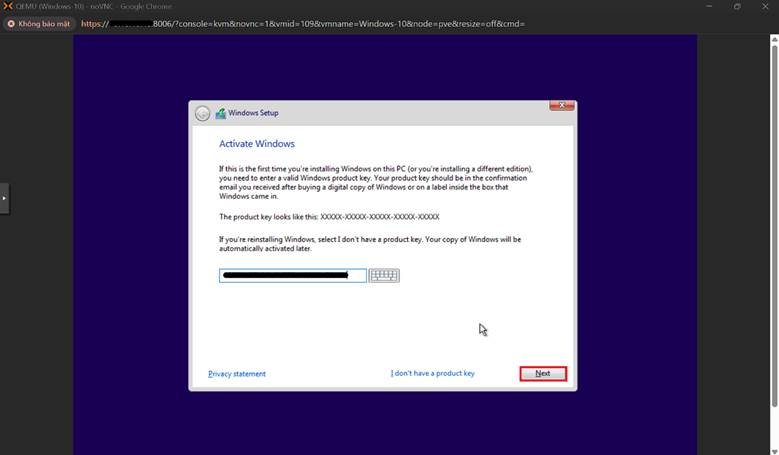Maximize the Chrome noVNC window

pyautogui.click(x=737, y=6)
